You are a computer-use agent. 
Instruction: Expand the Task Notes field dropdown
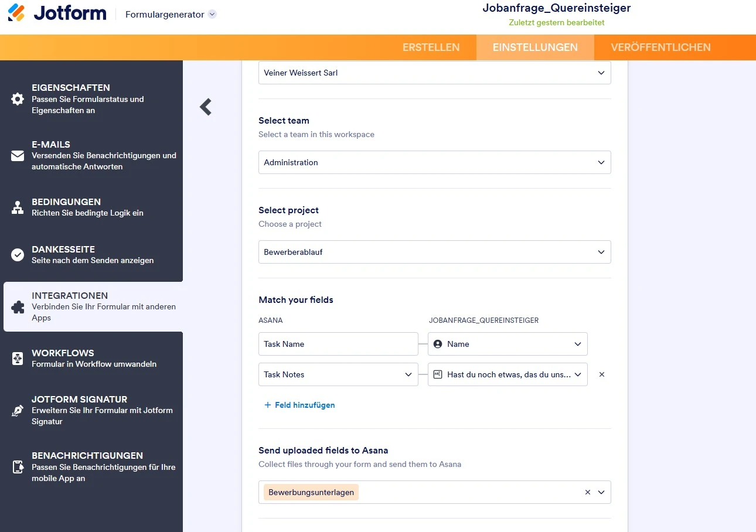pos(408,374)
